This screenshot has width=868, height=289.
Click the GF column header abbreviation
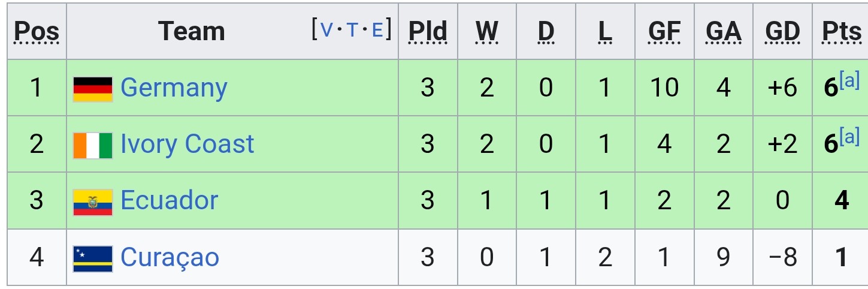click(x=664, y=31)
